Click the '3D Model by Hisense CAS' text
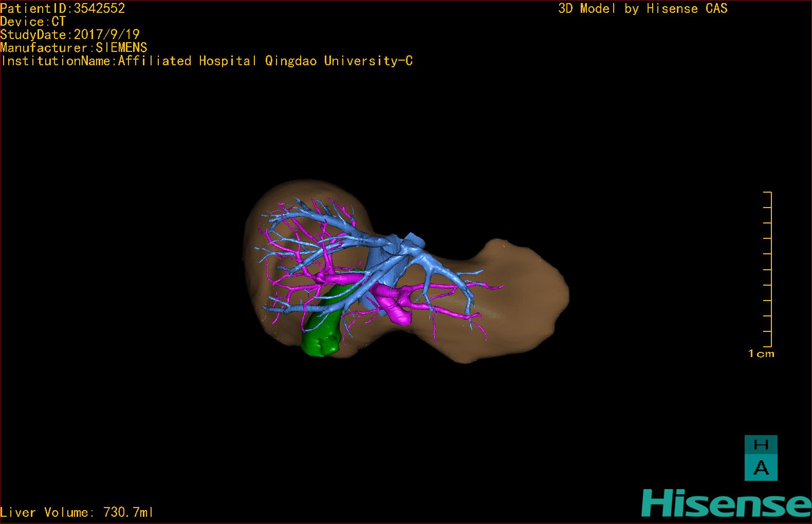Viewport: 812px width, 524px height. (643, 9)
